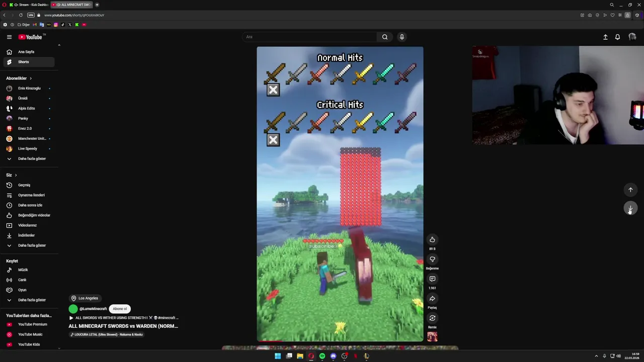
Task: Expand the Abonelikler section chevron
Action: (30, 78)
